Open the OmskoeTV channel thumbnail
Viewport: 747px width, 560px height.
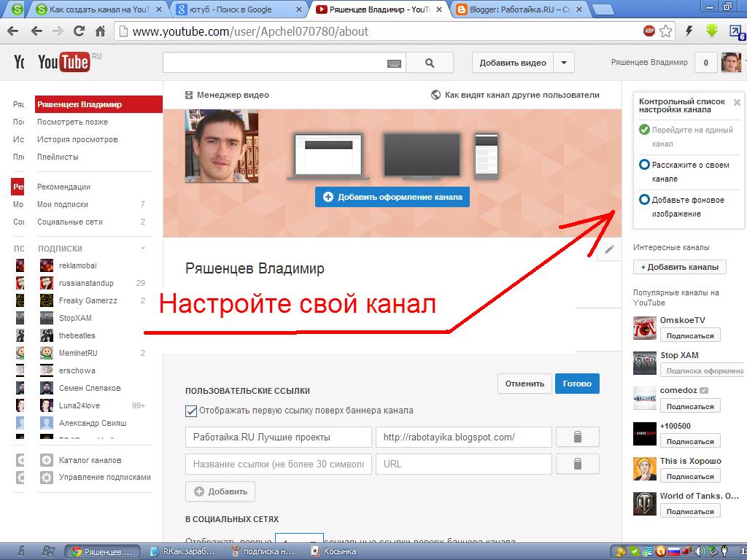point(645,328)
